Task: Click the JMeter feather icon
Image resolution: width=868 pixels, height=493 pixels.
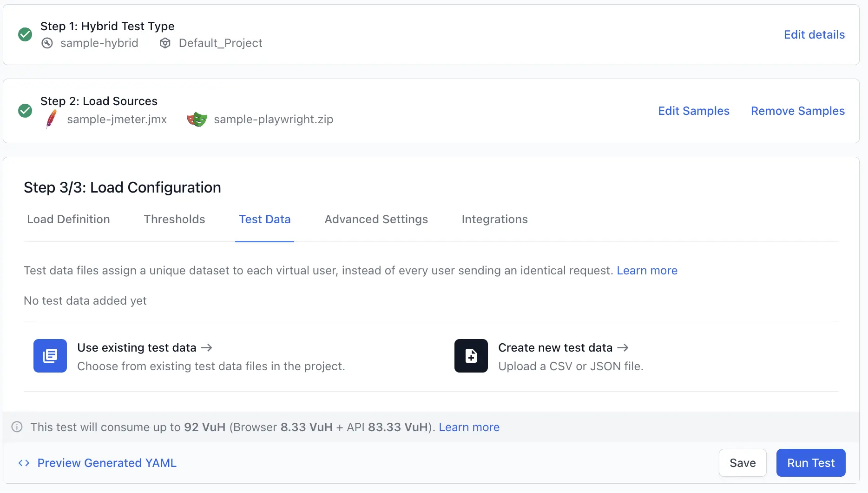Action: pyautogui.click(x=51, y=119)
